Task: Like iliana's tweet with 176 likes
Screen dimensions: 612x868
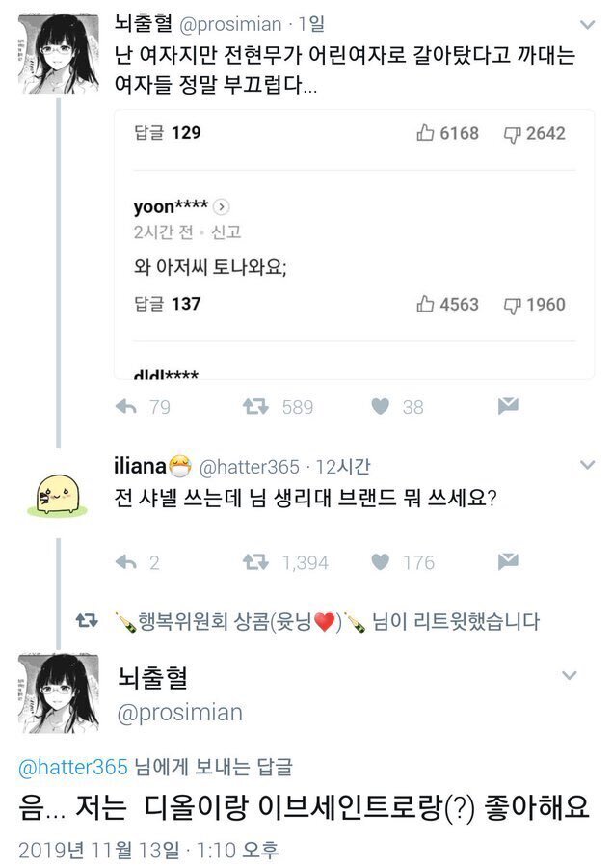Action: pyautogui.click(x=381, y=562)
